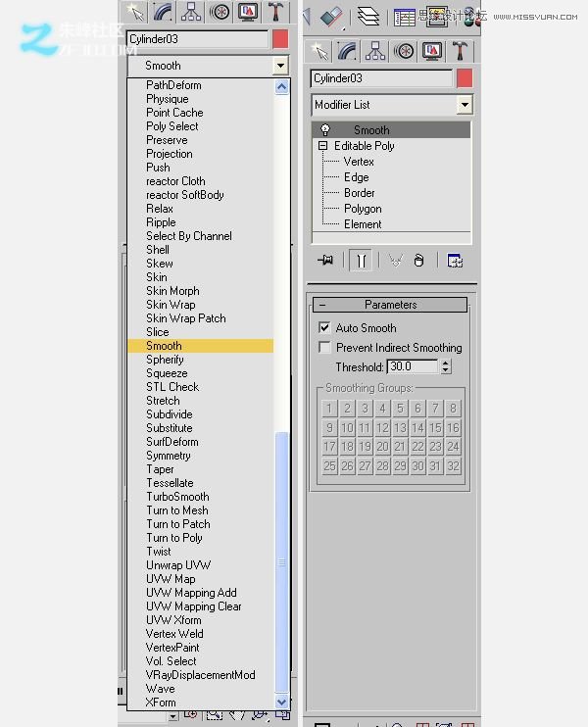The image size is (588, 727).
Task: Click the red object color swatch in right panel
Action: pos(465,78)
